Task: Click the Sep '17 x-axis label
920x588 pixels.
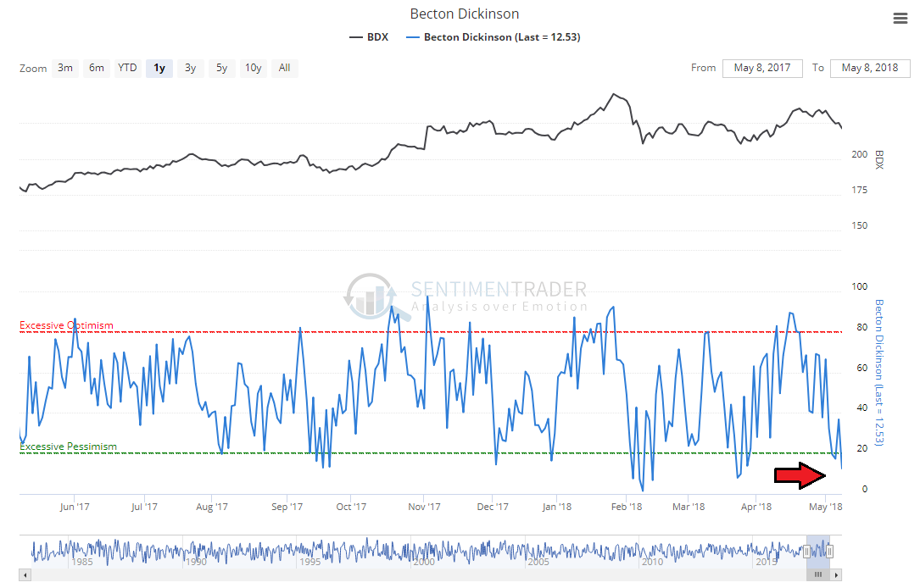Action: (x=287, y=508)
